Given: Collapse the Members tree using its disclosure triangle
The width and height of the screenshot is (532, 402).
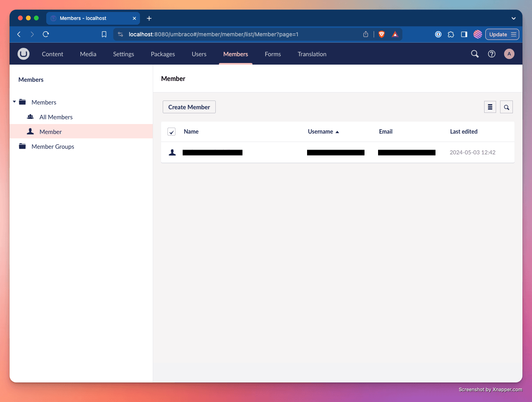Looking at the screenshot, I should pyautogui.click(x=14, y=102).
